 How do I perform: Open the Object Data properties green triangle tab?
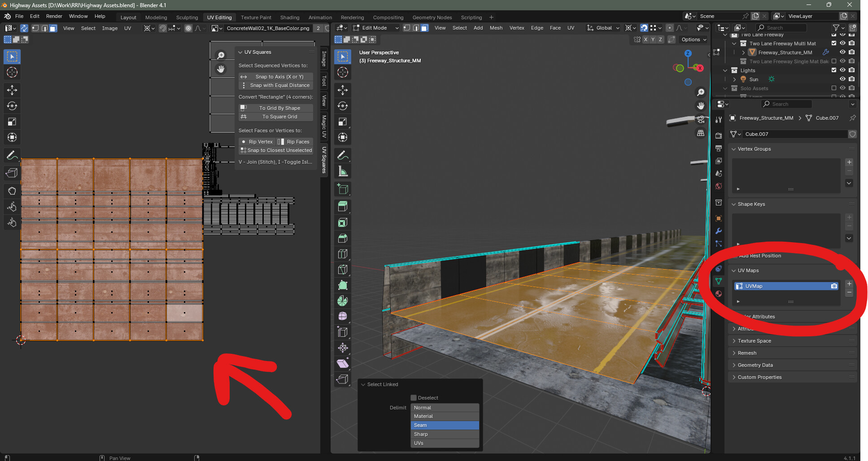click(719, 281)
